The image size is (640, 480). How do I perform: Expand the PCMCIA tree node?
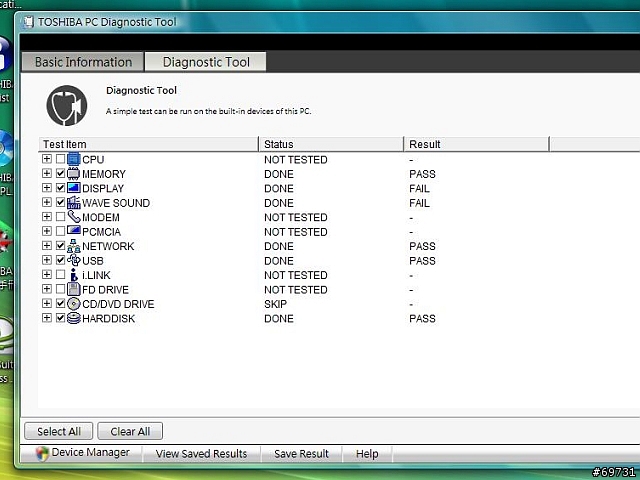47,231
